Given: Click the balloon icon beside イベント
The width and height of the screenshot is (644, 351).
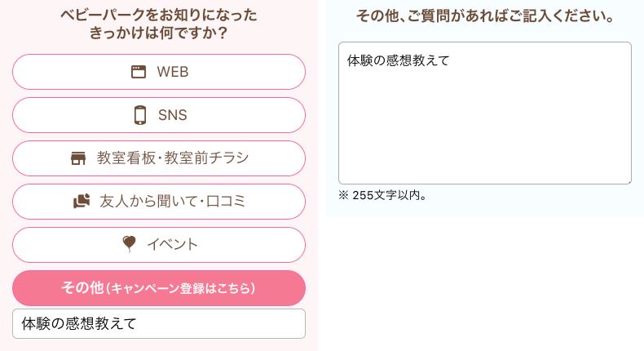Looking at the screenshot, I should coord(129,244).
